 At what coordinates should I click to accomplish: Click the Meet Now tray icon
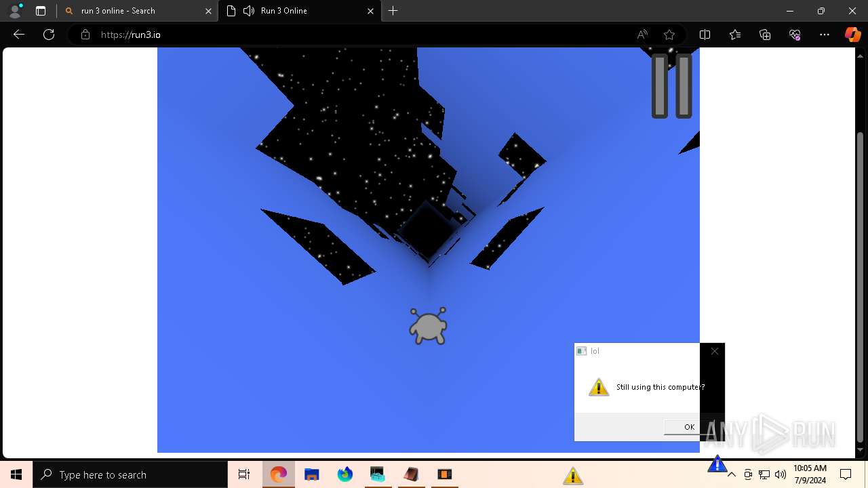coord(748,474)
